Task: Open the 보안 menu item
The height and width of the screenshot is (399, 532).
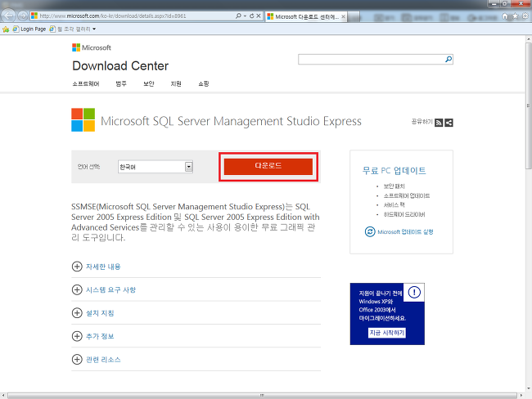Action: [149, 83]
